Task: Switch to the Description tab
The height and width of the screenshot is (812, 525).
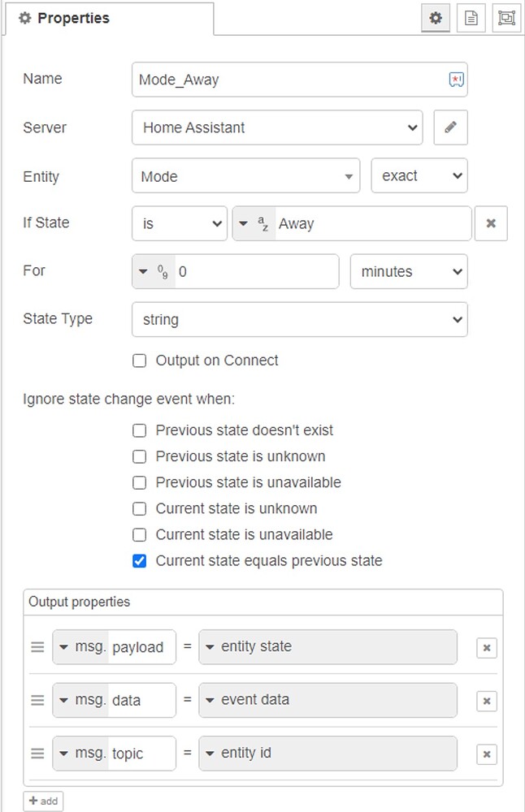Action: (x=471, y=17)
